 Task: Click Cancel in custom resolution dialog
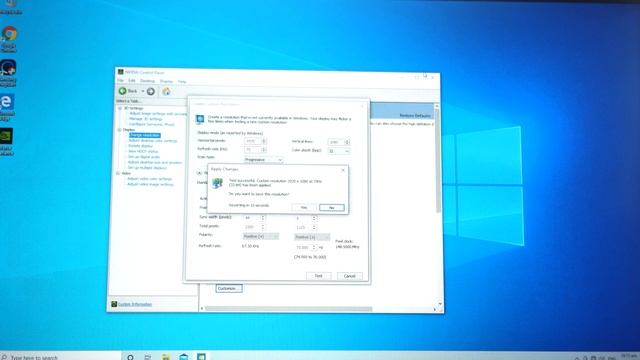click(x=349, y=276)
